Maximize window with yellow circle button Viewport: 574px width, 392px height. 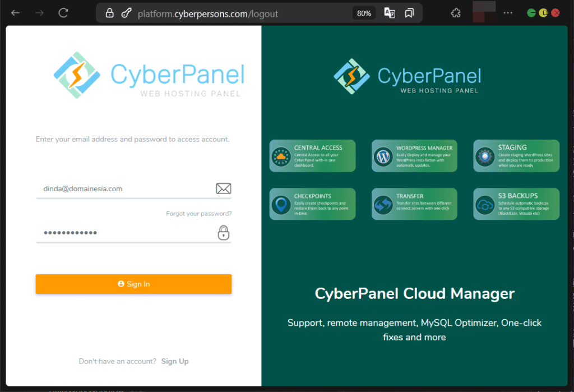[544, 13]
